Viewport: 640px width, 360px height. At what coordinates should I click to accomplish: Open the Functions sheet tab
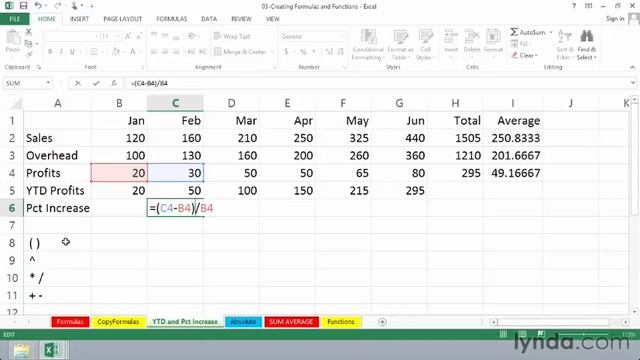341,322
